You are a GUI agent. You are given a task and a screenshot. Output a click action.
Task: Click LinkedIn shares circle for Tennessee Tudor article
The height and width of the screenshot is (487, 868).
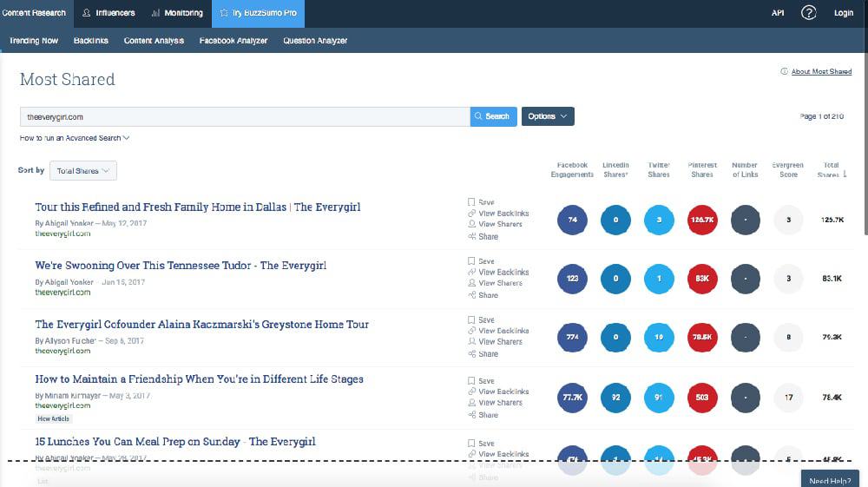pyautogui.click(x=615, y=279)
